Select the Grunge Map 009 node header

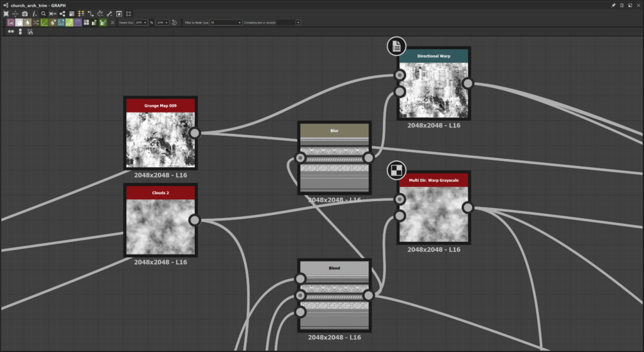tap(160, 106)
